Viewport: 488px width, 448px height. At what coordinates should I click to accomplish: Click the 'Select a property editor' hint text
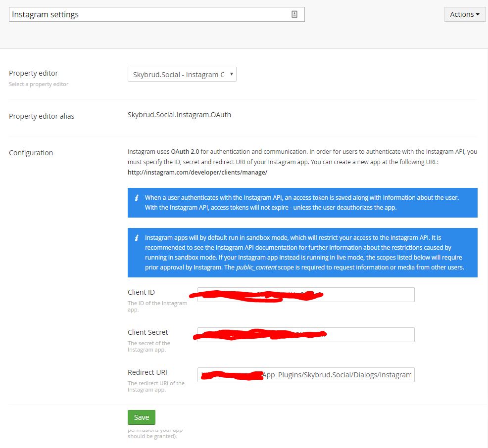pyautogui.click(x=39, y=84)
